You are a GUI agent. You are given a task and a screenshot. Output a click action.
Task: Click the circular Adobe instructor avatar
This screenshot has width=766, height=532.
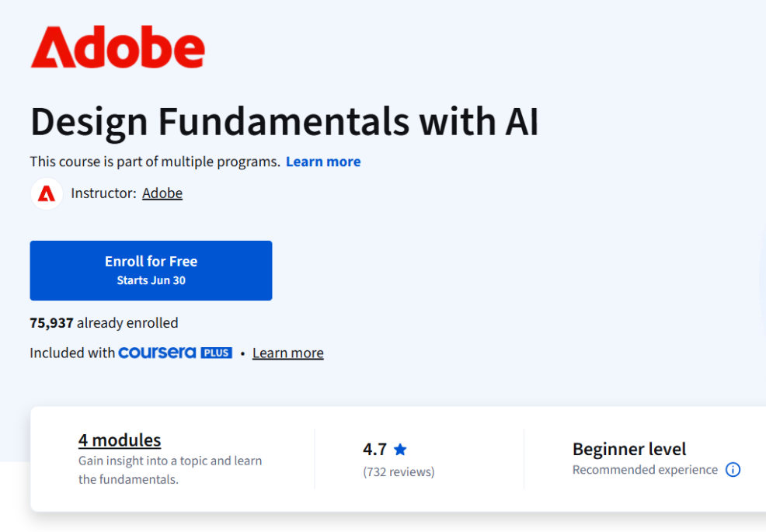(46, 193)
